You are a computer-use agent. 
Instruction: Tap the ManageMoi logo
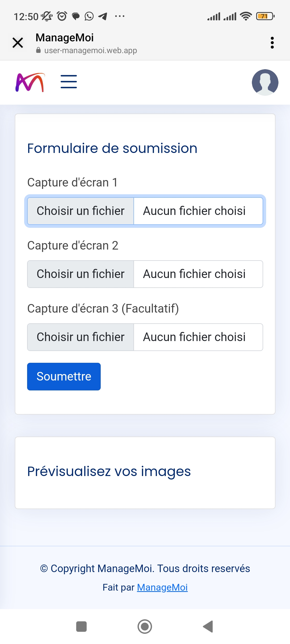pos(30,82)
